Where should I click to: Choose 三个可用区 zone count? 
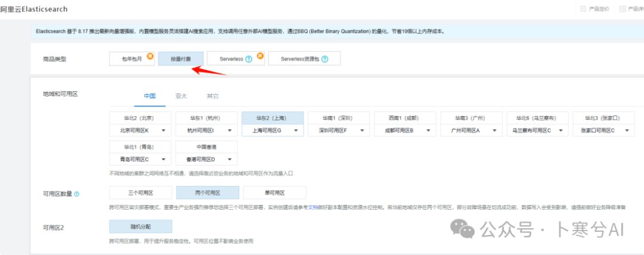[140, 192]
